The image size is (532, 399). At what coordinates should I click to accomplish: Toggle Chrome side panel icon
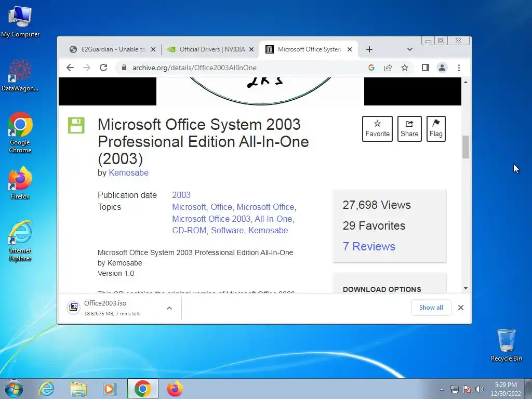coord(425,68)
